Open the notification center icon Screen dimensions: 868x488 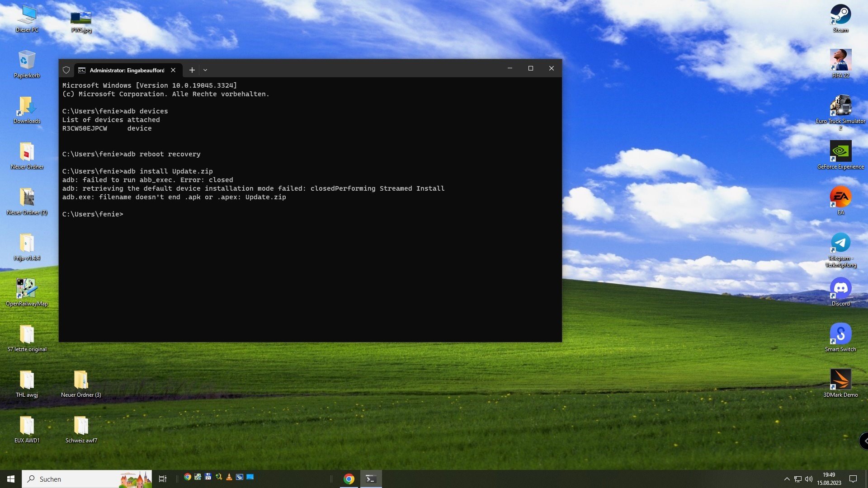click(853, 479)
